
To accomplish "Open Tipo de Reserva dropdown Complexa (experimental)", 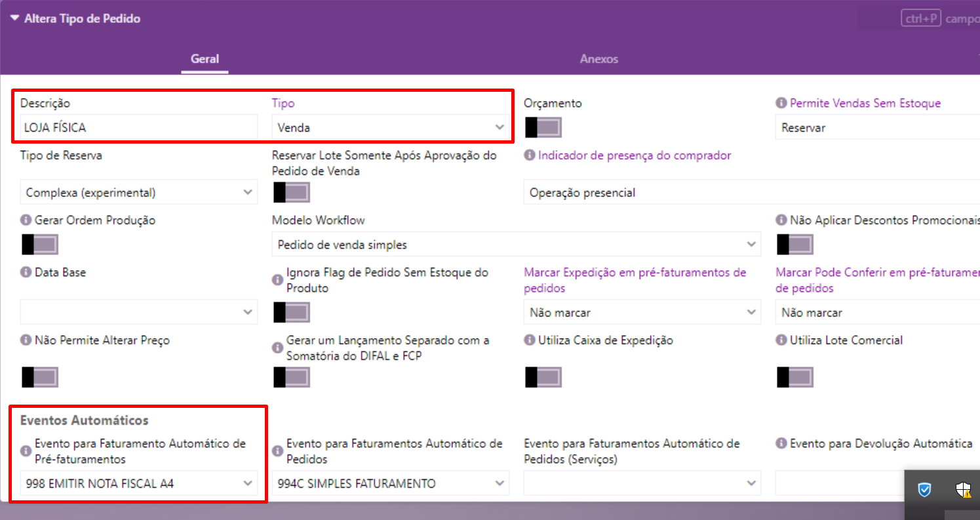I will (x=139, y=193).
